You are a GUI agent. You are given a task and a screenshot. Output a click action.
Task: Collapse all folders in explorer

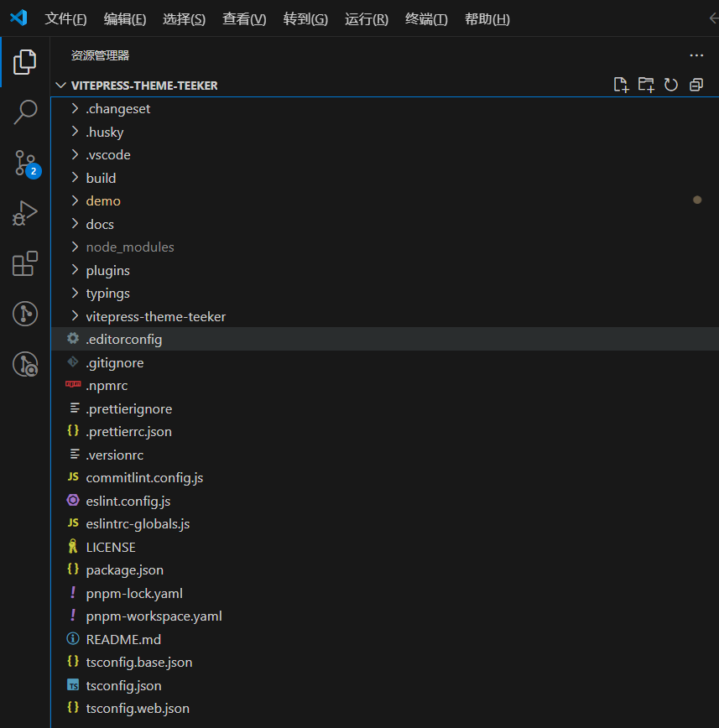[x=696, y=85]
